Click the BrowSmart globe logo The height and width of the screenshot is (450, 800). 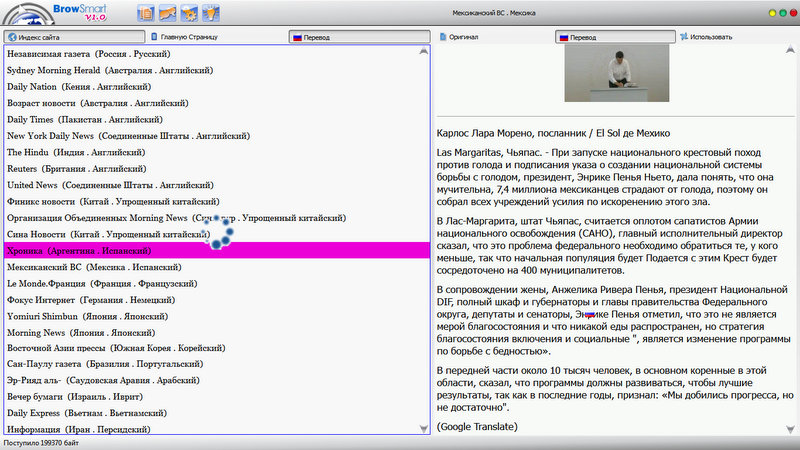(28, 14)
